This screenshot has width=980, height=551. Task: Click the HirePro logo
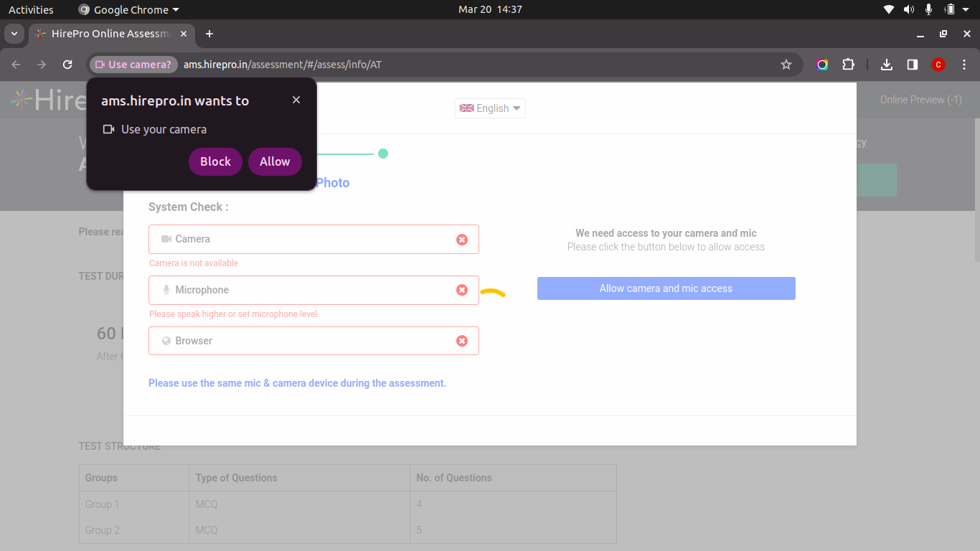[x=49, y=100]
